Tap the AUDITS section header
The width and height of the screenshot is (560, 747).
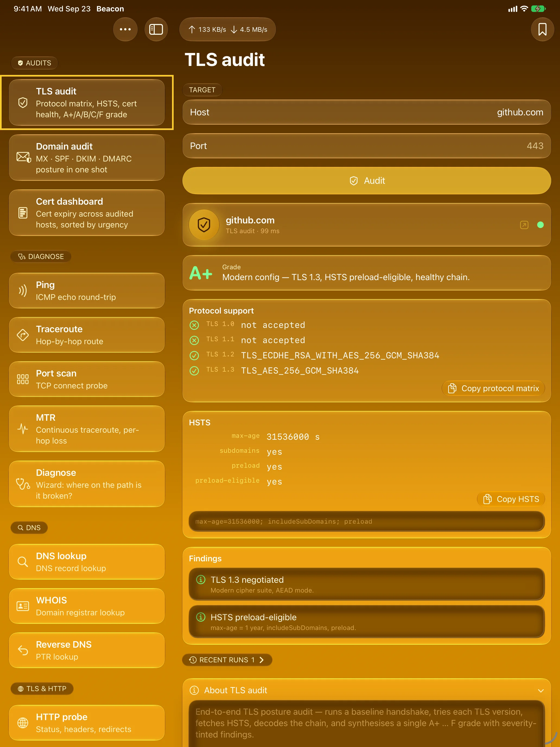(x=34, y=63)
